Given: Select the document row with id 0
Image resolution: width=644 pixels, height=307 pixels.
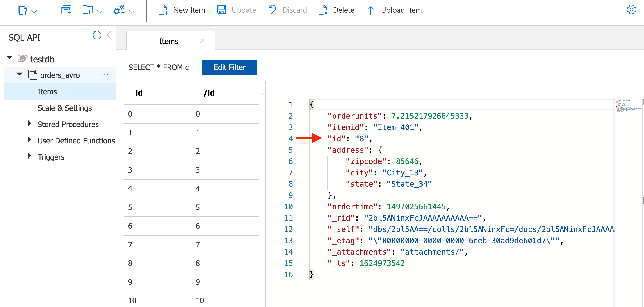Looking at the screenshot, I should (192, 114).
